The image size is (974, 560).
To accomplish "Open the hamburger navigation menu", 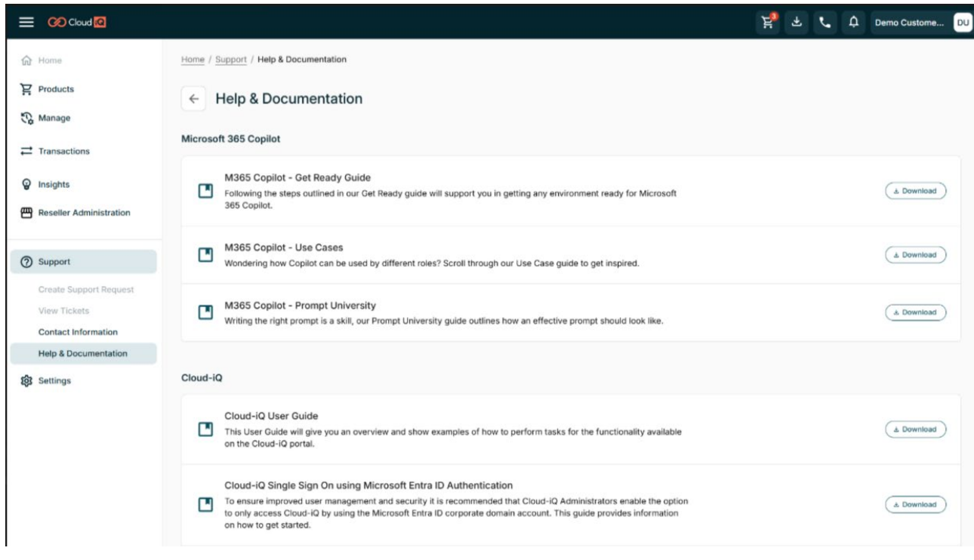I will [26, 23].
